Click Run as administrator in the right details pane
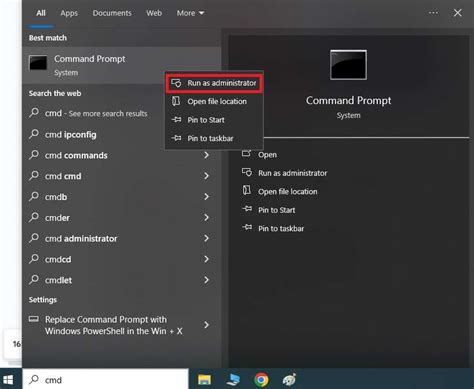This screenshot has width=474, height=389. click(292, 173)
